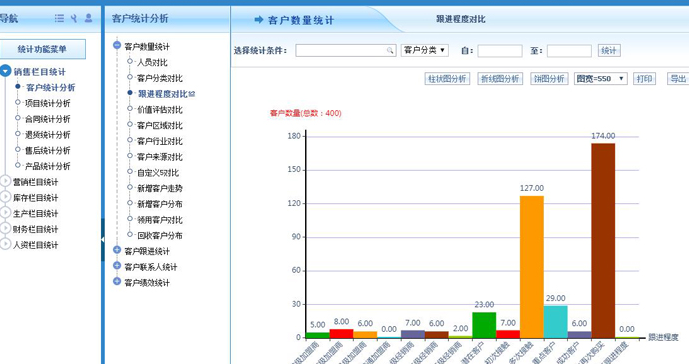This screenshot has height=364, width=689.
Task: Select the 人员对比 radio node
Action: (130, 61)
